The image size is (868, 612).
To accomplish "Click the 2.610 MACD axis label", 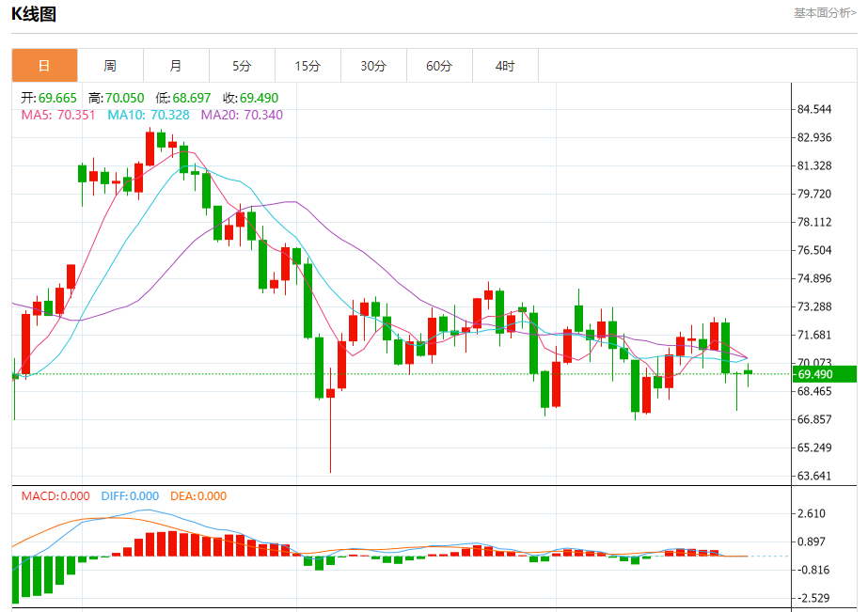I will pyautogui.click(x=812, y=514).
